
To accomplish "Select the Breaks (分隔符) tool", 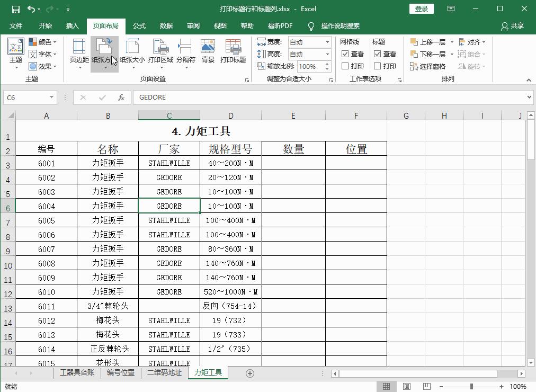I will (186, 52).
